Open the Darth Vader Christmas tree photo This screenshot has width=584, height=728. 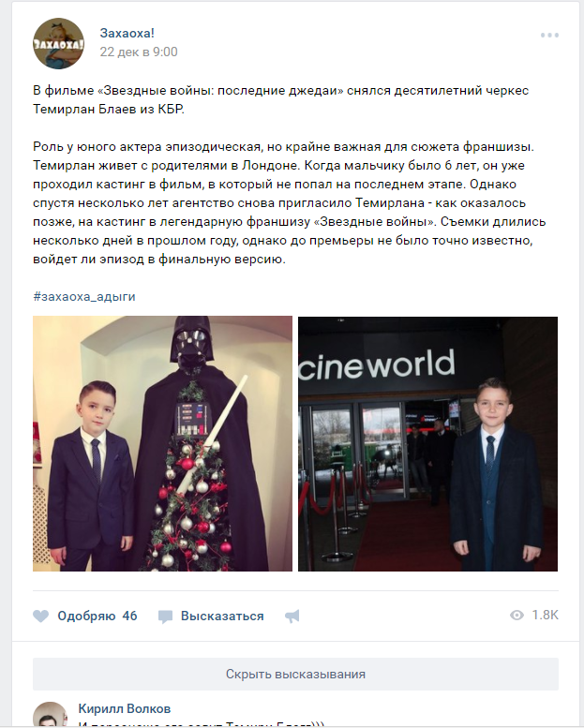click(x=162, y=444)
